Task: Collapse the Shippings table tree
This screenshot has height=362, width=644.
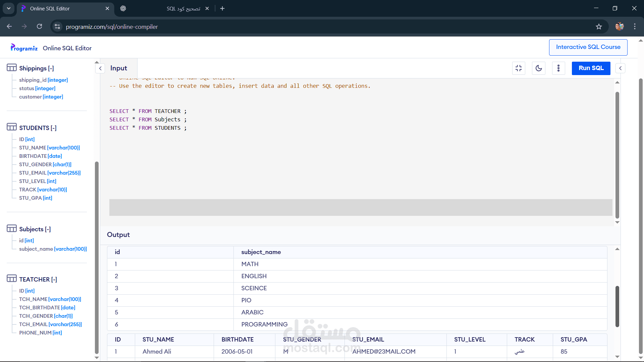Action: pos(51,68)
